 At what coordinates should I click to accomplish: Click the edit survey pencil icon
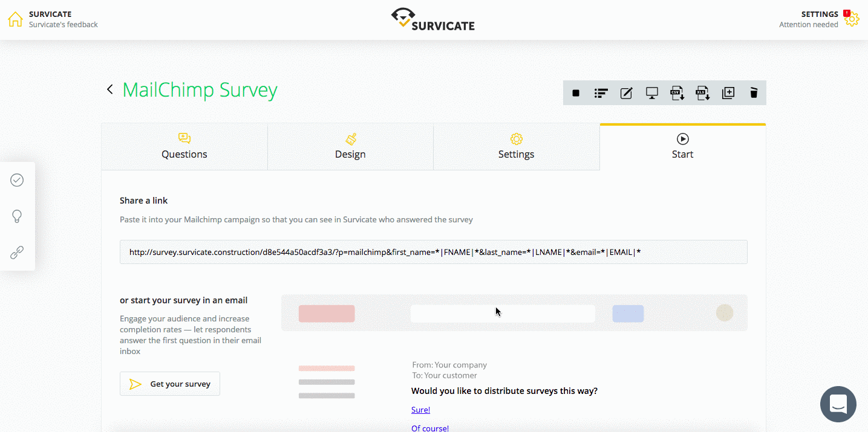(626, 93)
